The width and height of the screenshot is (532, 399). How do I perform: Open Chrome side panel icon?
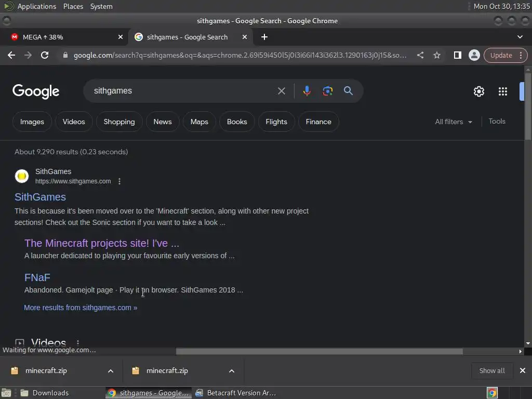457,55
